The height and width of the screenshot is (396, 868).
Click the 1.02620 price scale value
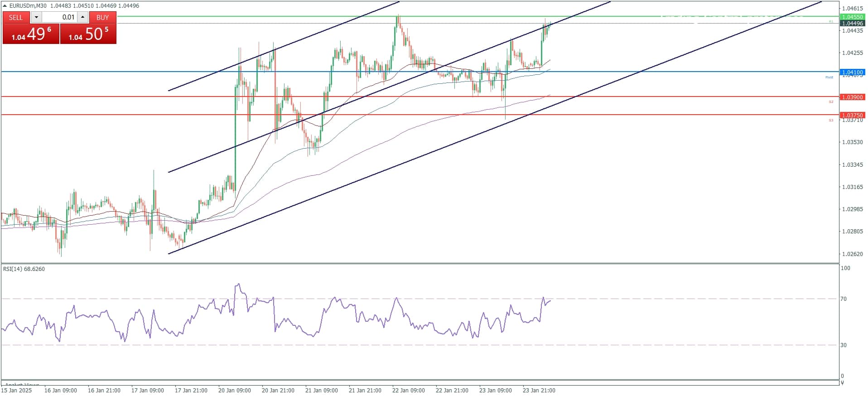(852, 254)
